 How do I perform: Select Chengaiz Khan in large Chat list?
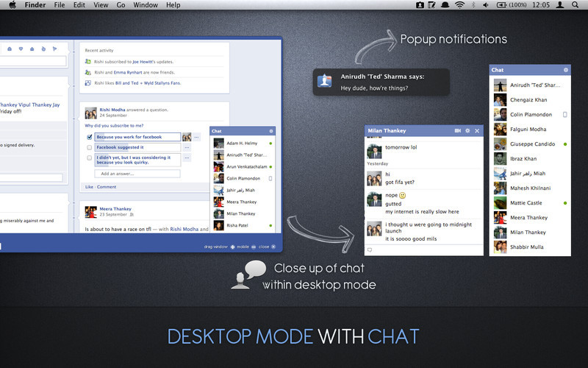pos(530,100)
